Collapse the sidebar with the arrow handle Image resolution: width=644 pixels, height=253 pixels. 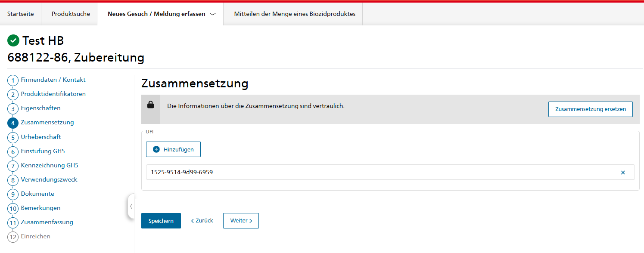pos(131,206)
